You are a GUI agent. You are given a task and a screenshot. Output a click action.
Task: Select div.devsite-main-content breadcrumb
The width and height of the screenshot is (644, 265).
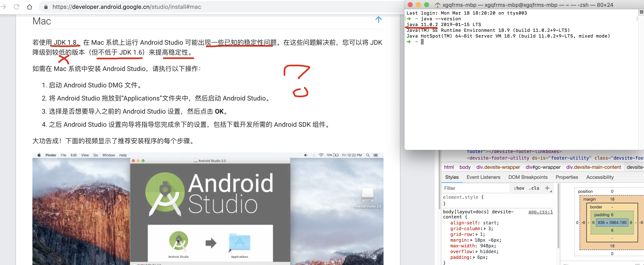[594, 167]
